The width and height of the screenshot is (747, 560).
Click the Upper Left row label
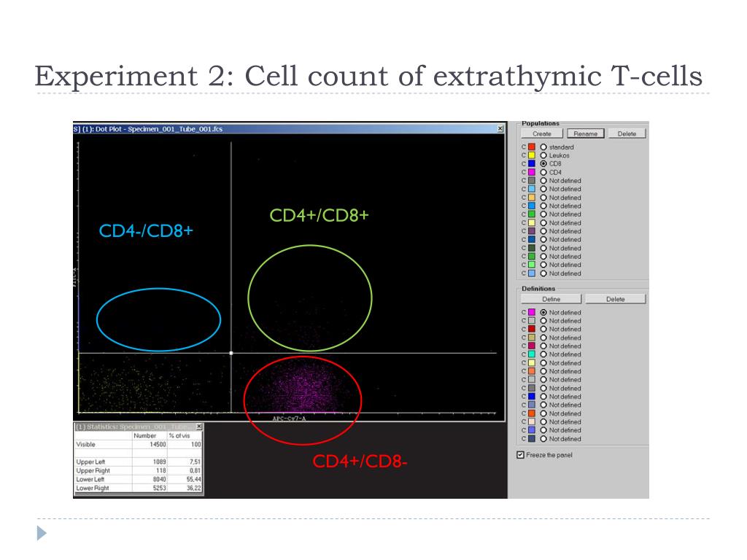90,462
